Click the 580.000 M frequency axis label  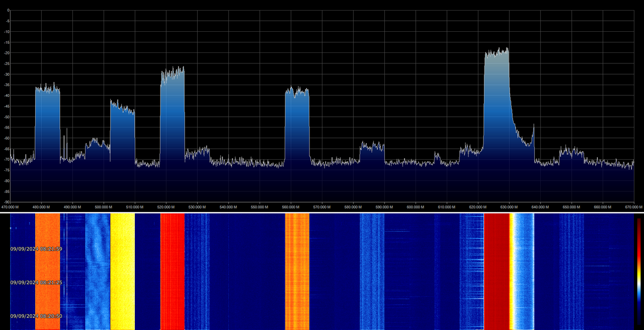tap(353, 207)
